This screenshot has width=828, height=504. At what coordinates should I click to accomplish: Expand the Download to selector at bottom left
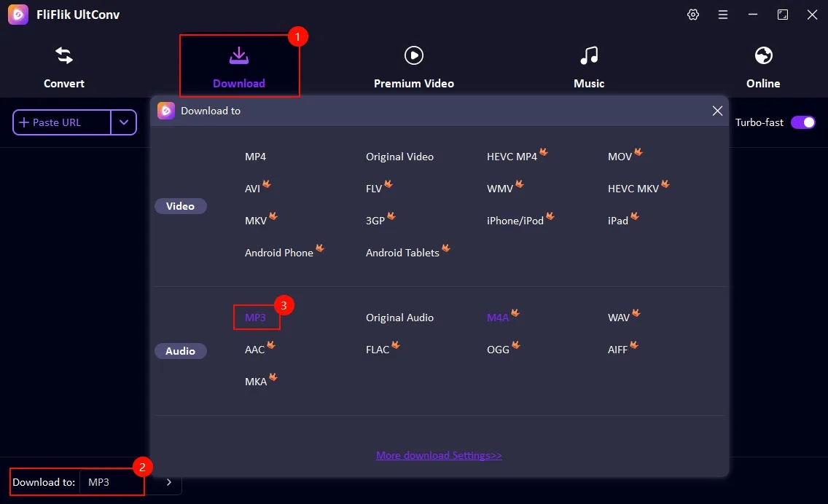[168, 481]
